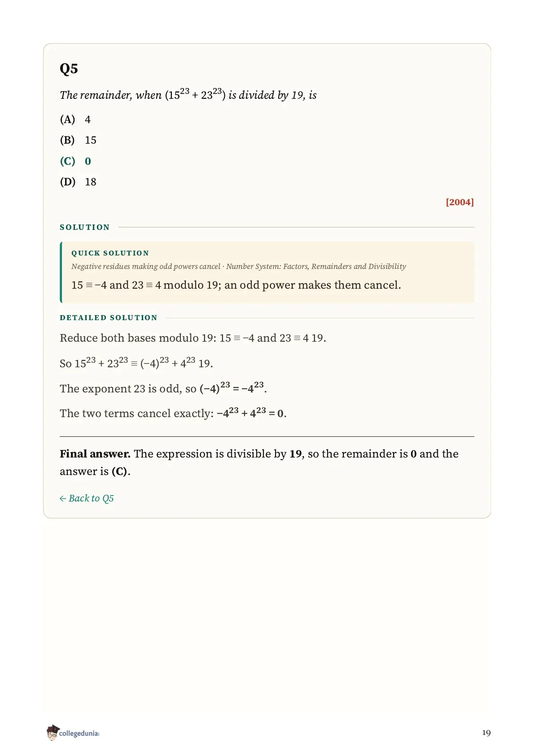The image size is (534, 756).
Task: Click the left arrow before Back to Q5
Action: [x=63, y=499]
